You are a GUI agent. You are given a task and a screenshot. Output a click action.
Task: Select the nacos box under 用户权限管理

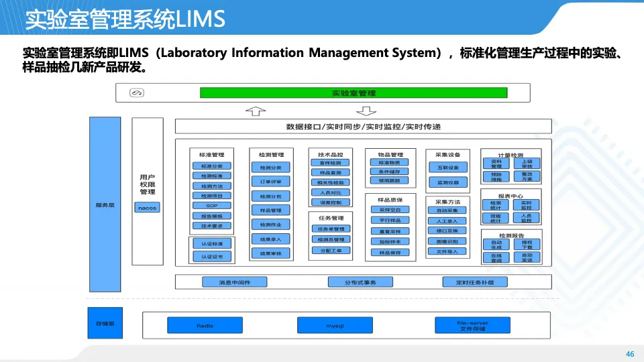(147, 208)
